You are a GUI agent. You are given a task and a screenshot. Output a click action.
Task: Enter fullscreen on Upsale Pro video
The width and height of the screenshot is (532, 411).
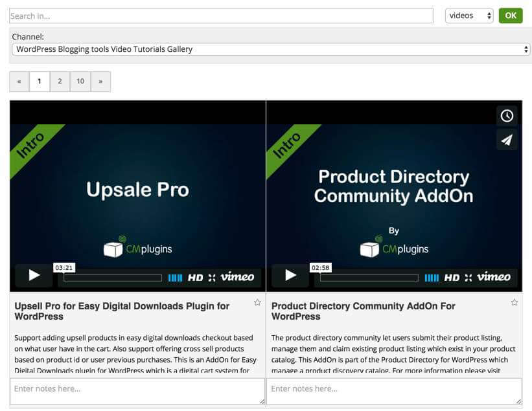pyautogui.click(x=212, y=278)
